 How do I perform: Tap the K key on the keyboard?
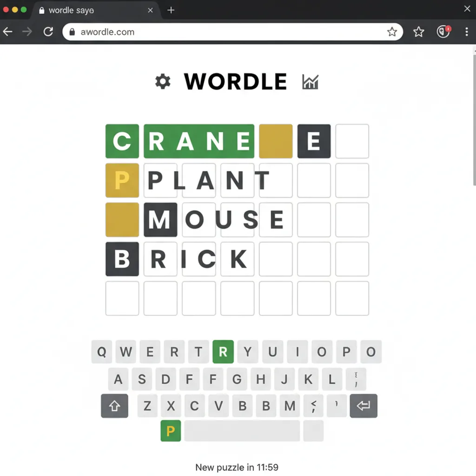308,379
